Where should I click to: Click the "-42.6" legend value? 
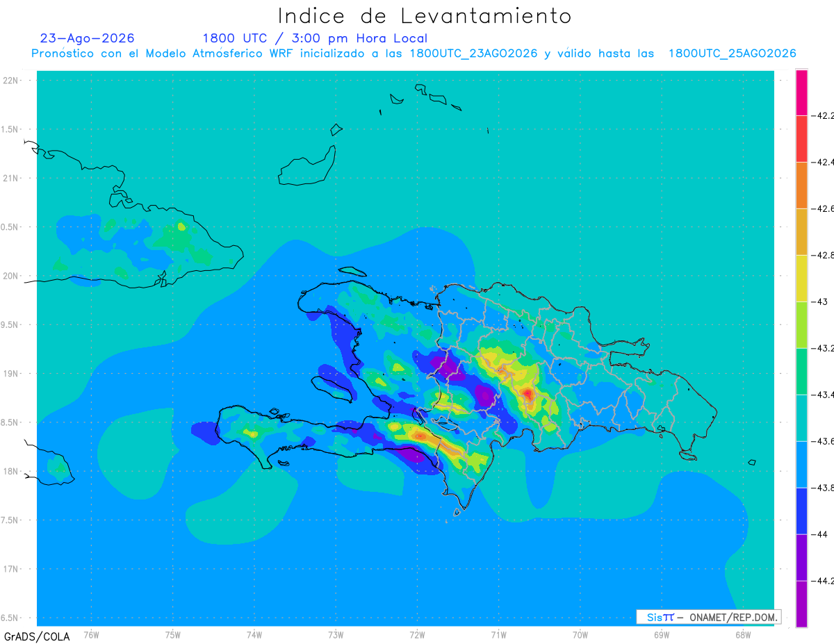(x=822, y=208)
